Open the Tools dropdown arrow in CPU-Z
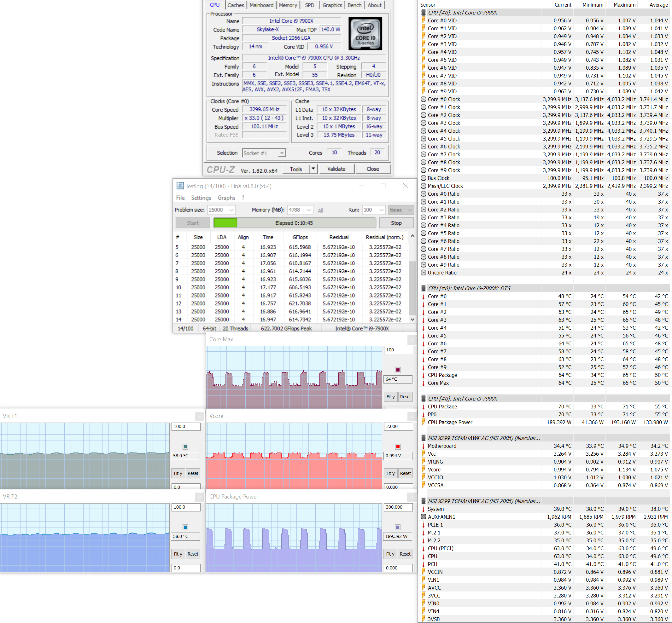 click(x=313, y=169)
